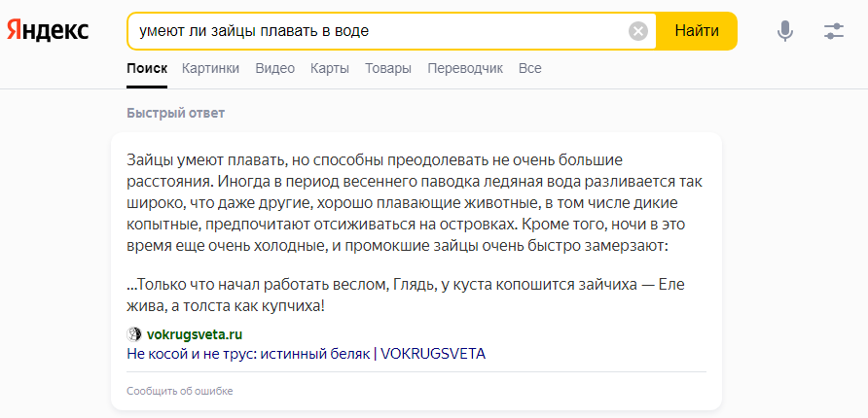Open 'Не косой и не трус' article link
This screenshot has height=418, width=868.
[x=307, y=354]
